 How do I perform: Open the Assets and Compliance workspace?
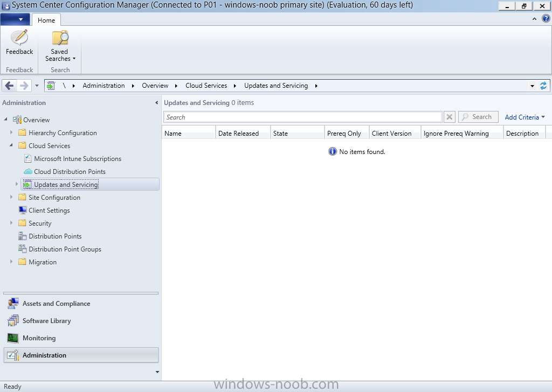[81, 303]
